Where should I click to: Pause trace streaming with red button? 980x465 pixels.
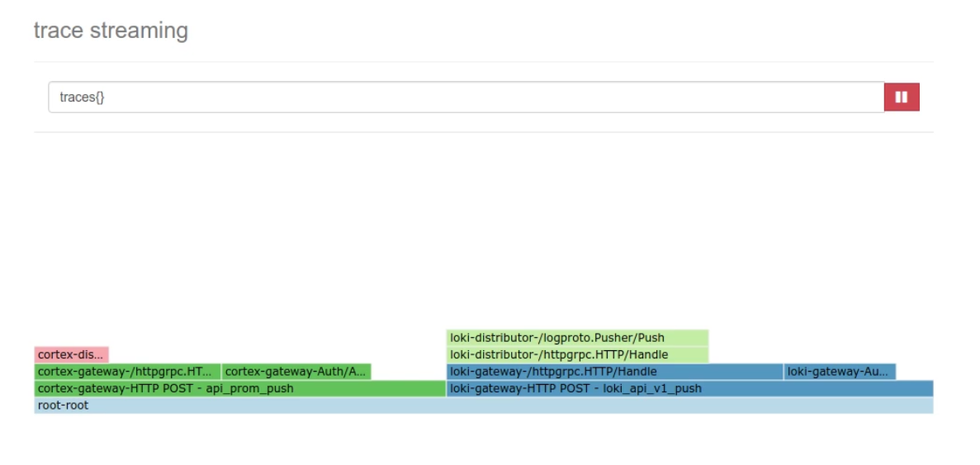tap(902, 97)
